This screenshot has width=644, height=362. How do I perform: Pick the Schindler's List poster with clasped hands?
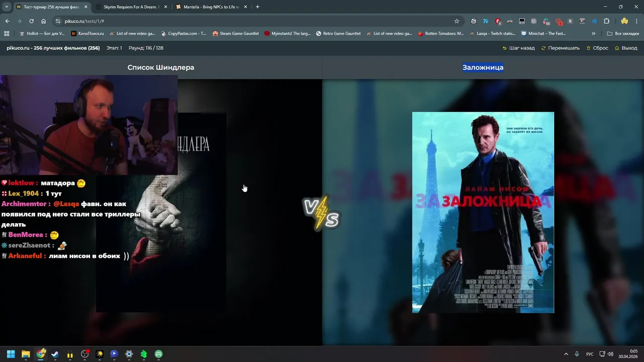[x=160, y=212]
